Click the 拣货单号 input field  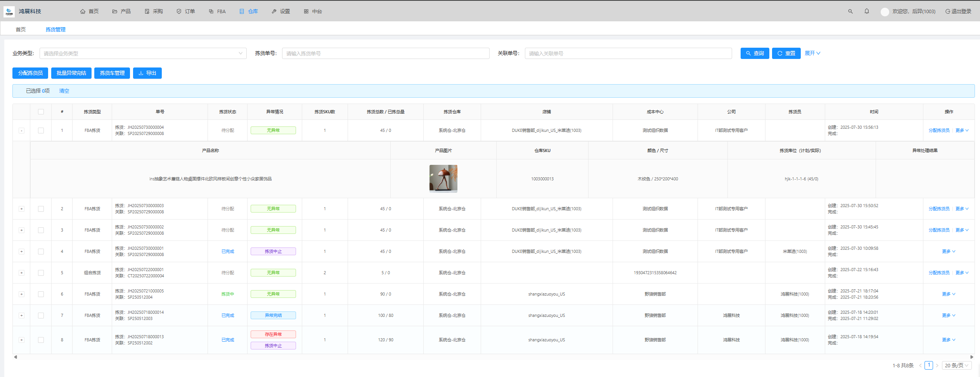(x=385, y=54)
